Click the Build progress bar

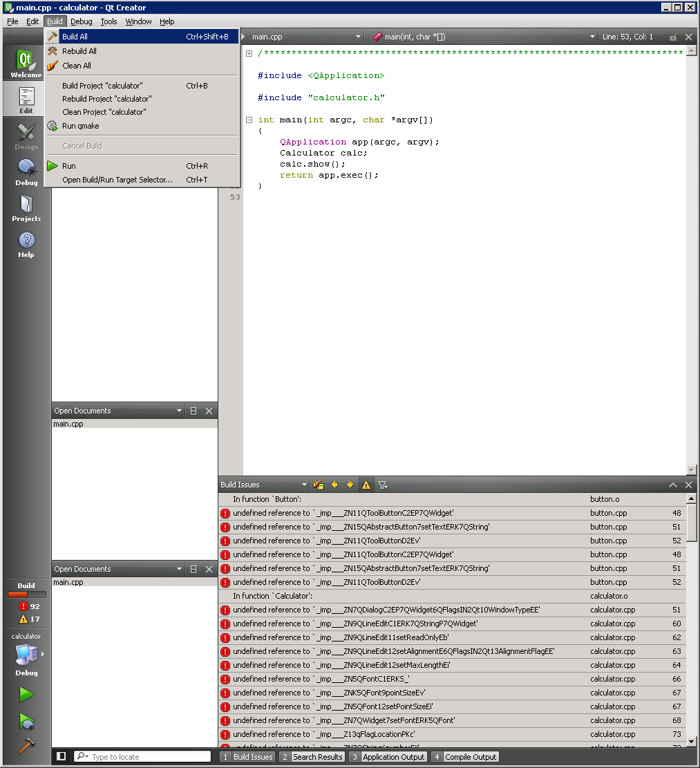pyautogui.click(x=27, y=594)
